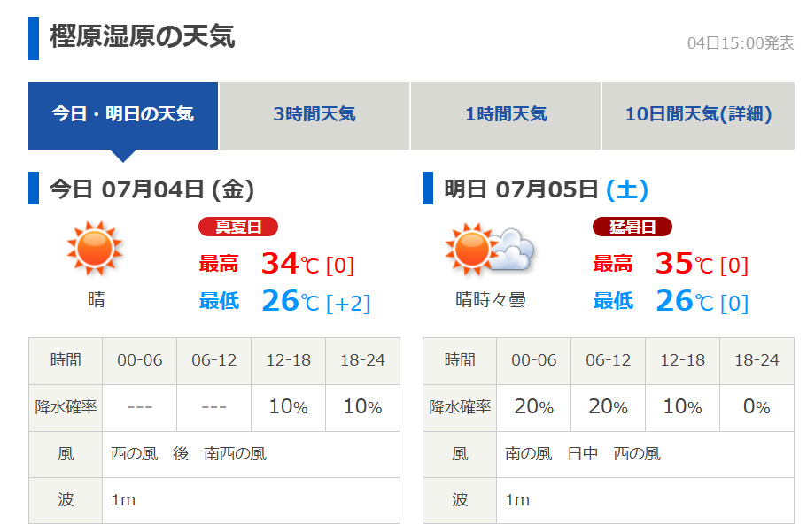This screenshot has width=807, height=532.
Task: Click the 猛暑日 dark red badge
Action: pos(632,227)
